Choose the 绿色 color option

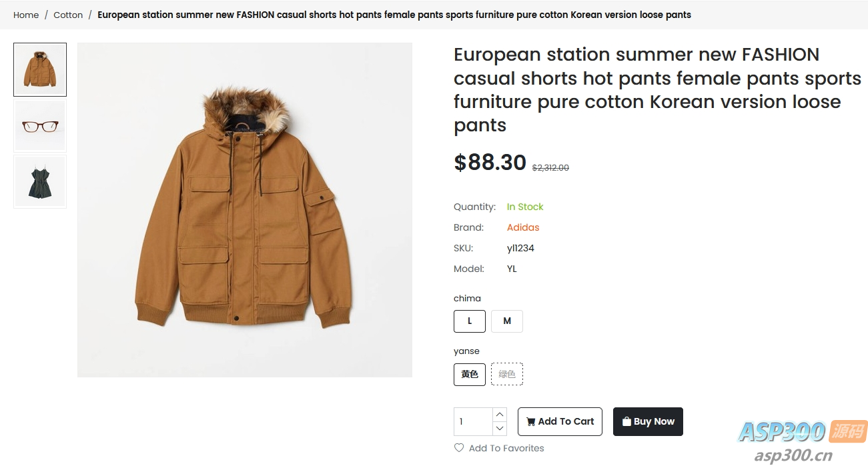coord(507,374)
